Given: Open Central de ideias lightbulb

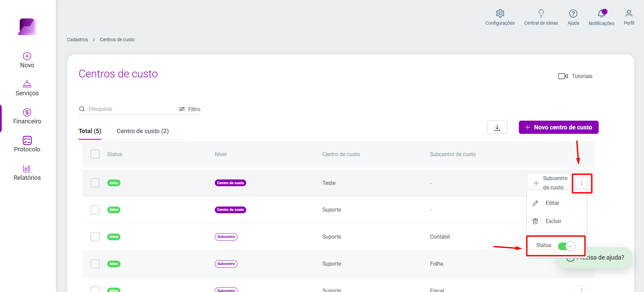Looking at the screenshot, I should pyautogui.click(x=541, y=13).
